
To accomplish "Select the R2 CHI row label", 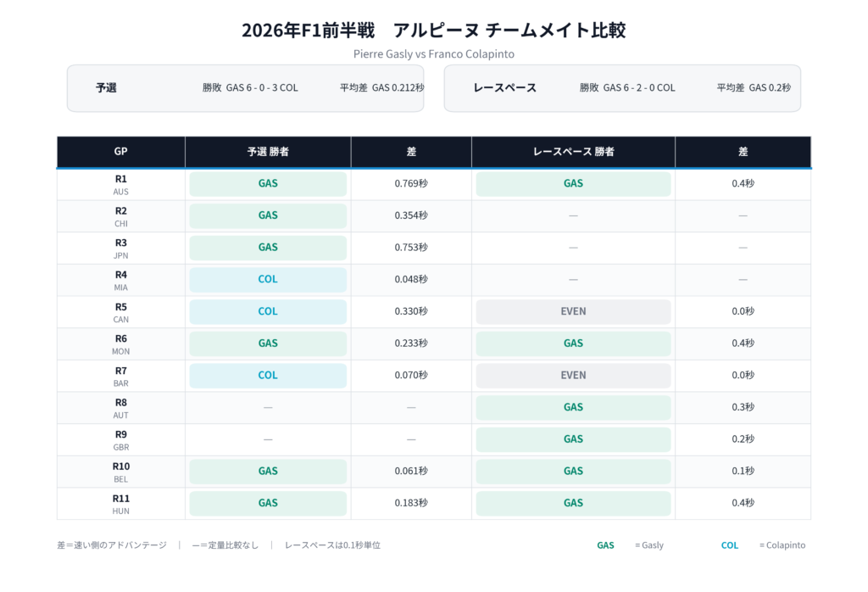I will [x=120, y=216].
